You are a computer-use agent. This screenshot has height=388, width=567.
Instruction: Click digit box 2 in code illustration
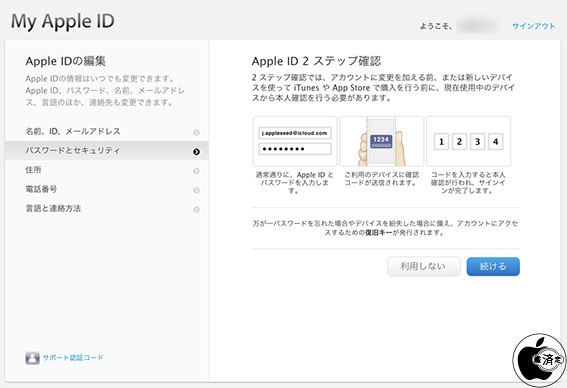tap(459, 142)
